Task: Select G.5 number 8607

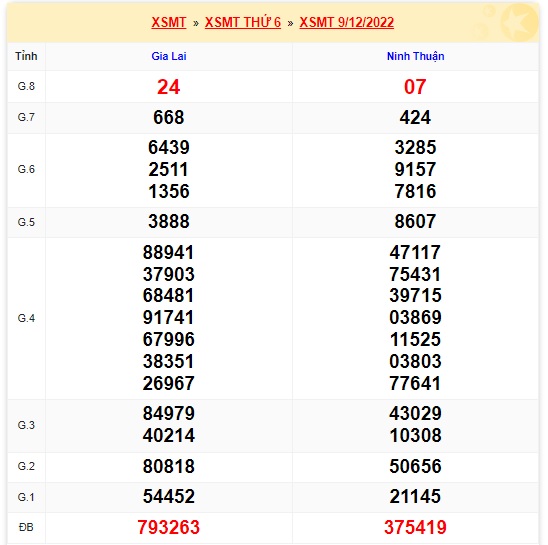Action: point(415,222)
